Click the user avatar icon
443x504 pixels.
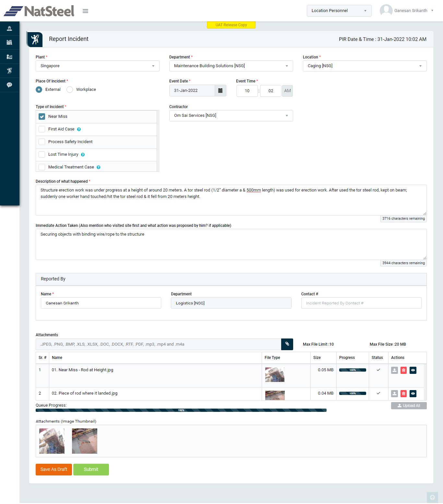click(x=386, y=10)
